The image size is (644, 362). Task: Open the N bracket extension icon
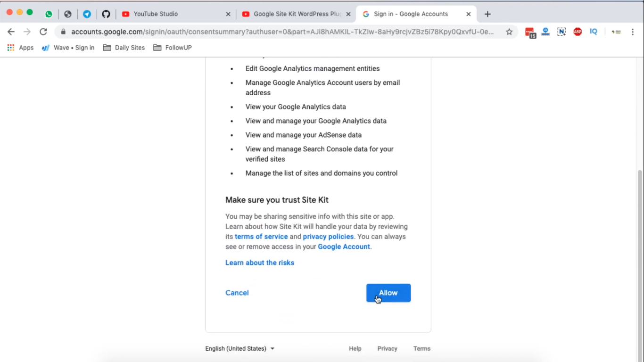tap(561, 32)
